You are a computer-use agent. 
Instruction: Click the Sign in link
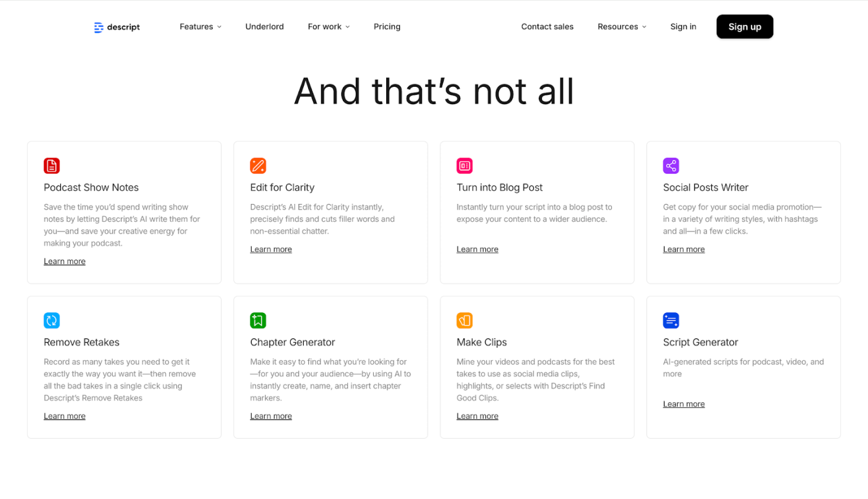tap(683, 27)
